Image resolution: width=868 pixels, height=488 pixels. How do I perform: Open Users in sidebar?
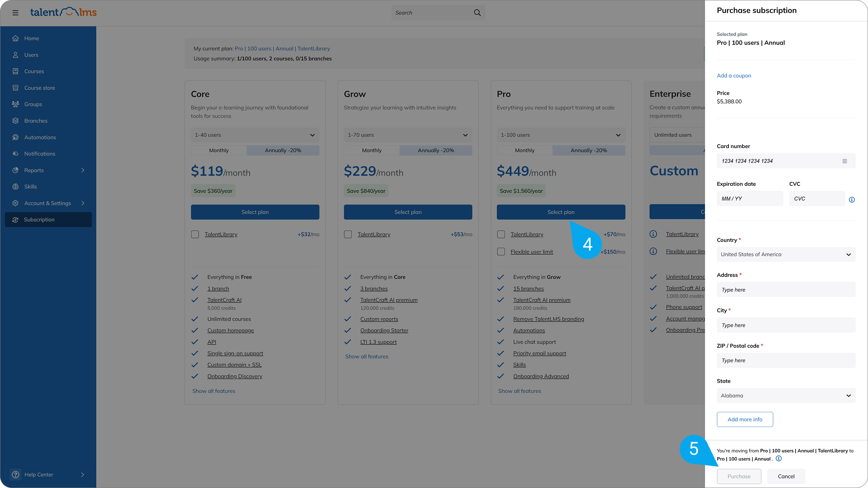pos(31,55)
